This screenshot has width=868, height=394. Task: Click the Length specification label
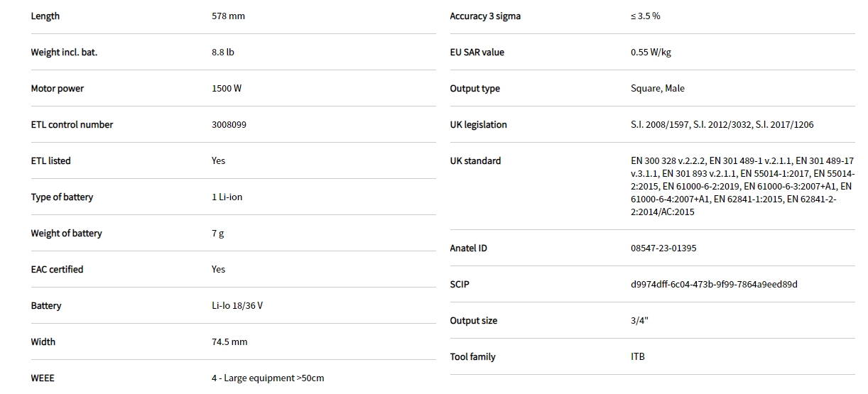[x=45, y=16]
